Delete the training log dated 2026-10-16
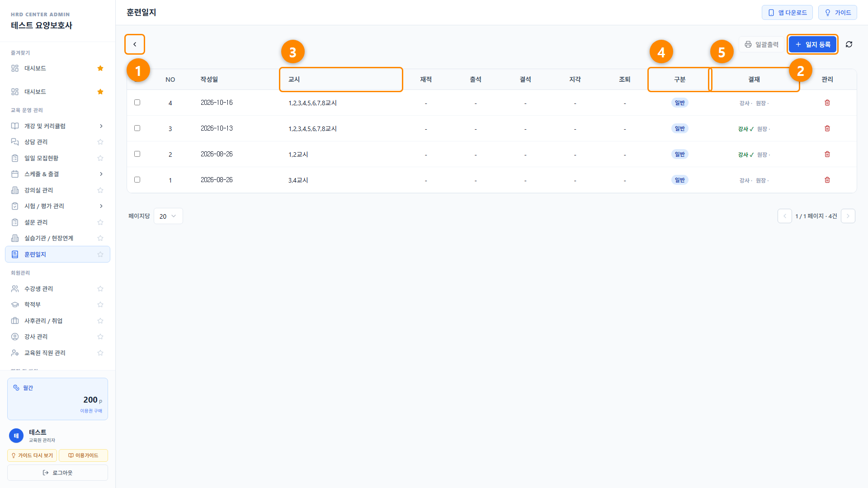 [827, 103]
